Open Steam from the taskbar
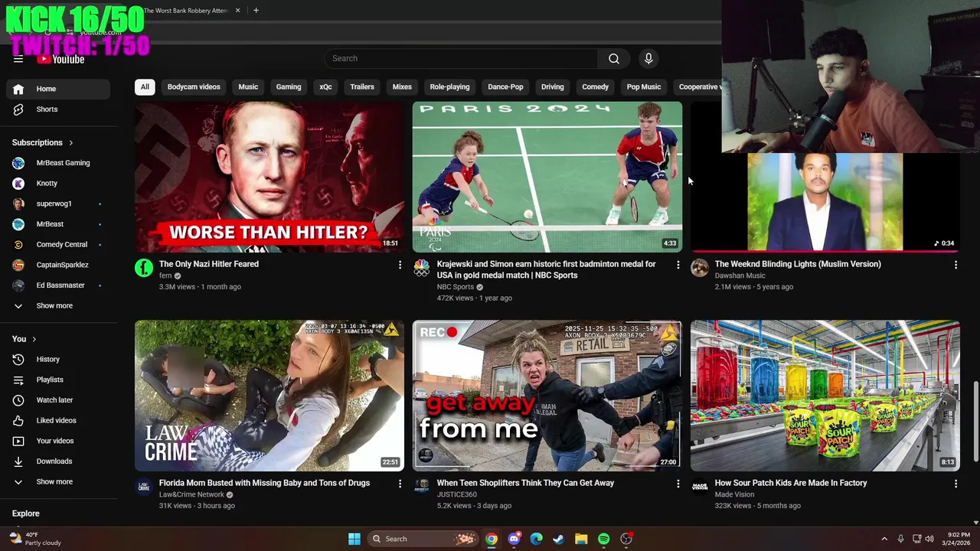Viewport: 980px width, 551px height. pyautogui.click(x=559, y=539)
